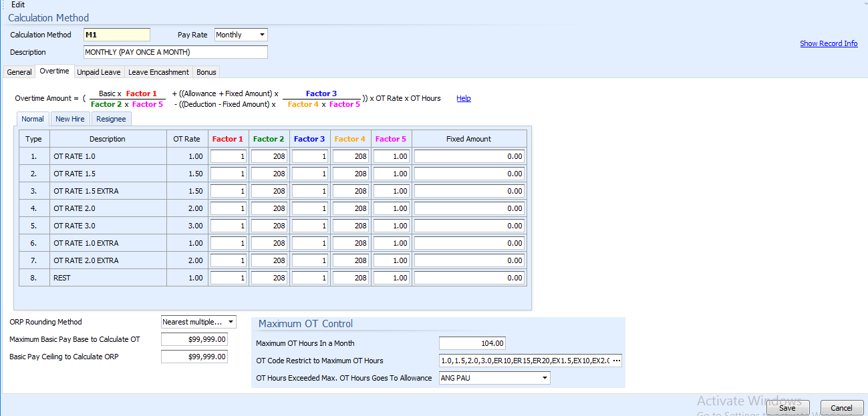Select the New Hire sub-tab
868x416 pixels.
(69, 118)
